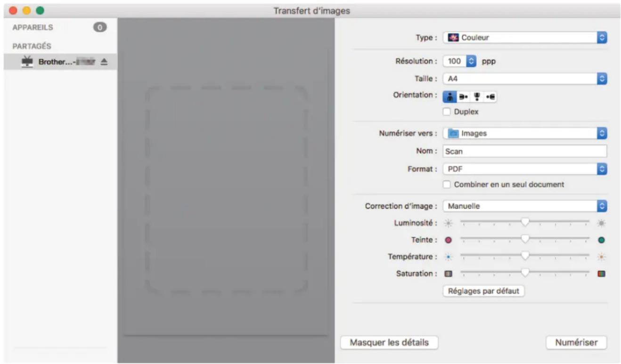
Task: Click the Numériser button
Action: pos(576,342)
